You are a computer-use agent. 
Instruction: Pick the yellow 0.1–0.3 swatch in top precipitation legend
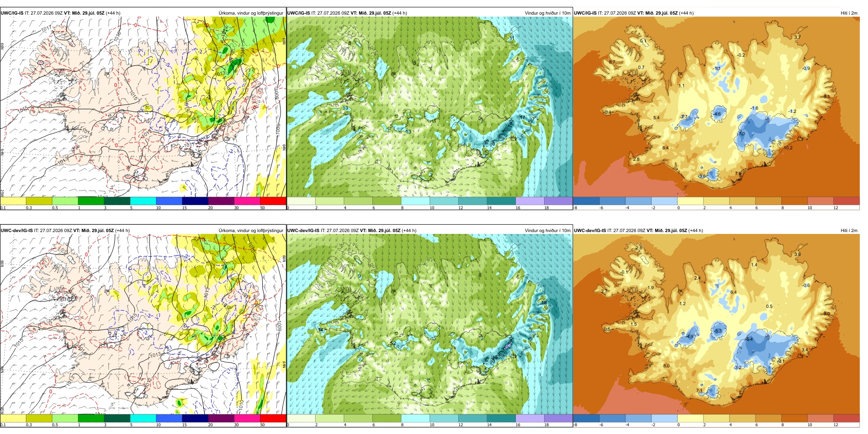[x=13, y=201]
